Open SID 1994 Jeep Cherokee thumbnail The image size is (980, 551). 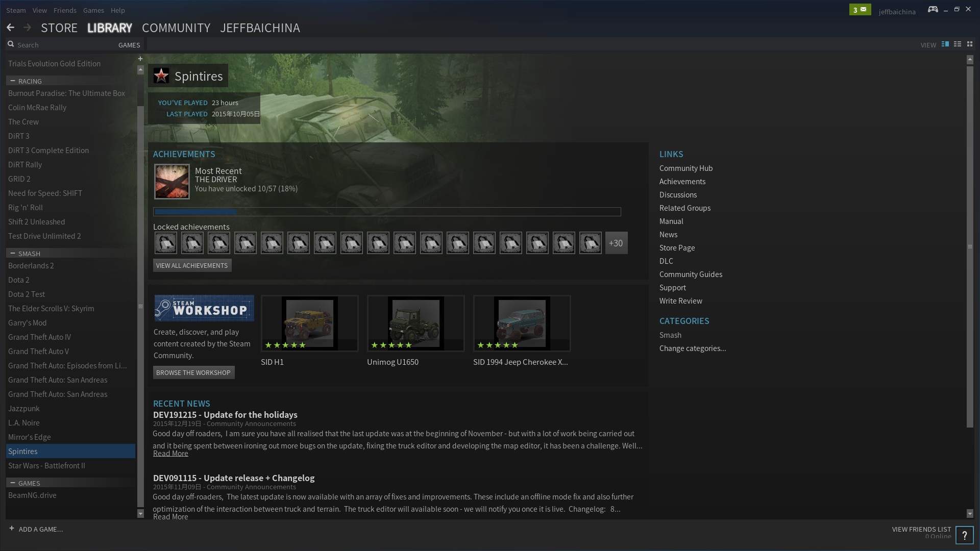tap(522, 323)
